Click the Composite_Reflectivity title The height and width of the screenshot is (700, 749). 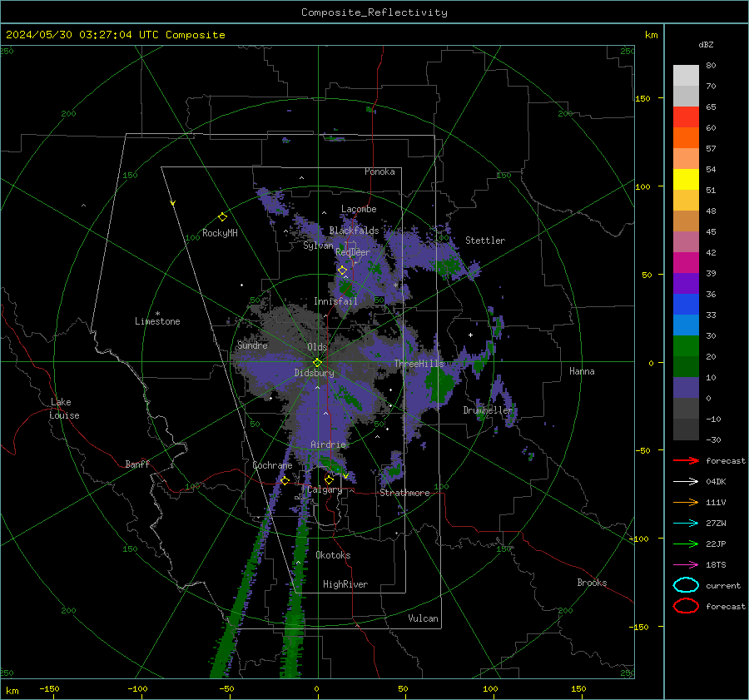[x=374, y=12]
